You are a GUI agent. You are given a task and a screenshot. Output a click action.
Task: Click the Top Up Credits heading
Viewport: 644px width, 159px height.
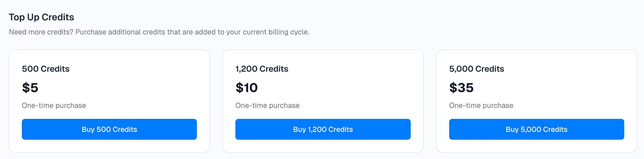click(41, 17)
